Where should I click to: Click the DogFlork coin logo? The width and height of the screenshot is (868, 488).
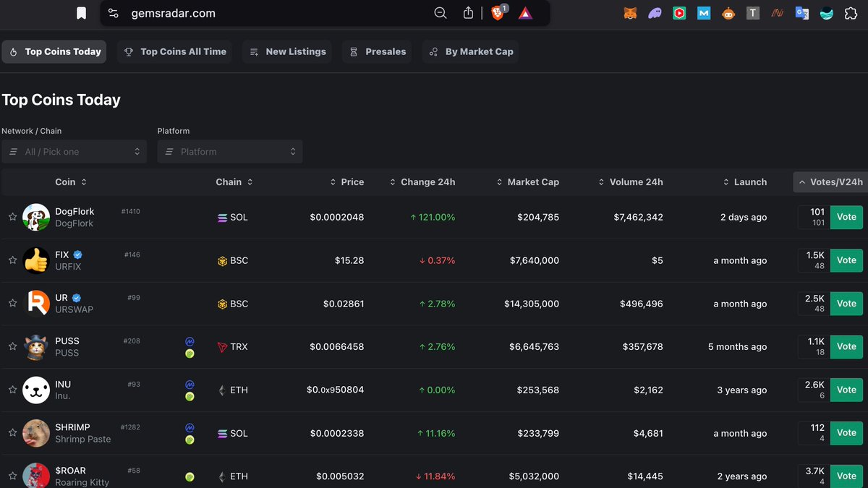[x=36, y=217]
